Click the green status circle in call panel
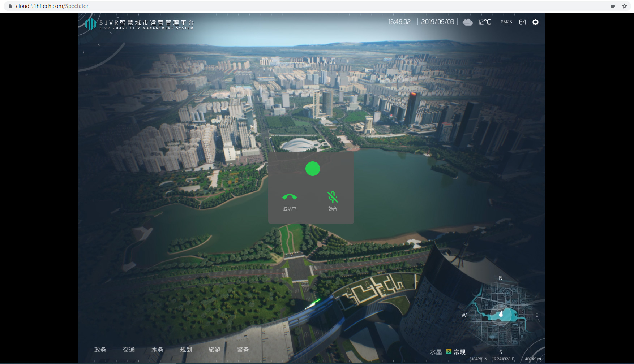Viewport: 634px width, 364px height. click(313, 169)
